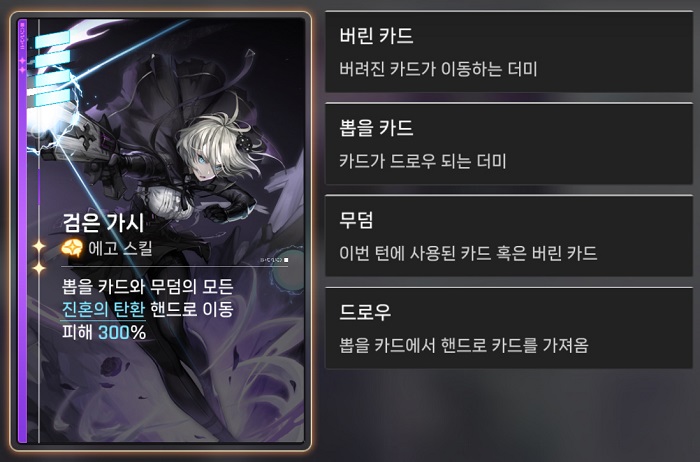Click the tiny caption above the divider line
This screenshot has width=700, height=462.
[274, 260]
